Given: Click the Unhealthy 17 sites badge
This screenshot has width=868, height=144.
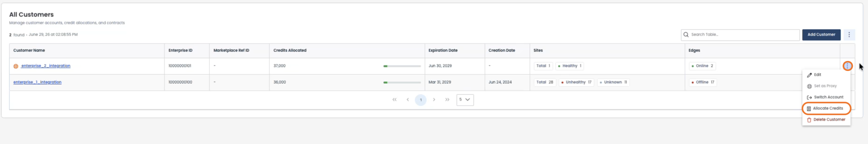Looking at the screenshot, I should tap(576, 82).
